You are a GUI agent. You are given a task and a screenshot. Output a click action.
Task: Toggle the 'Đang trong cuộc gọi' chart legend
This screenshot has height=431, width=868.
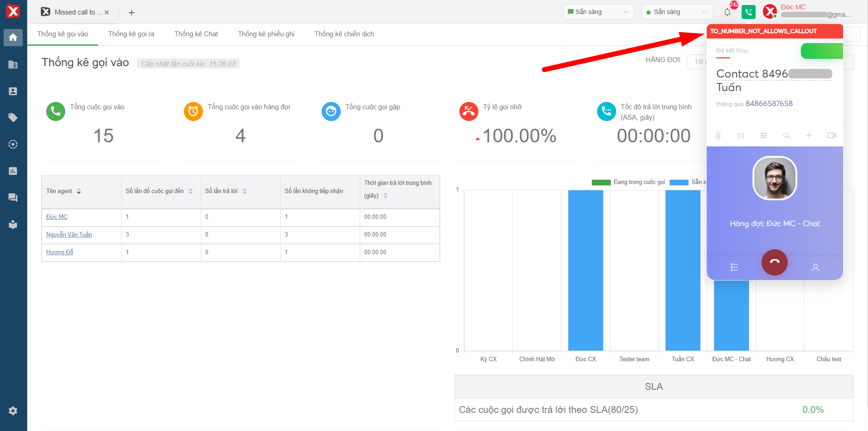(x=628, y=182)
